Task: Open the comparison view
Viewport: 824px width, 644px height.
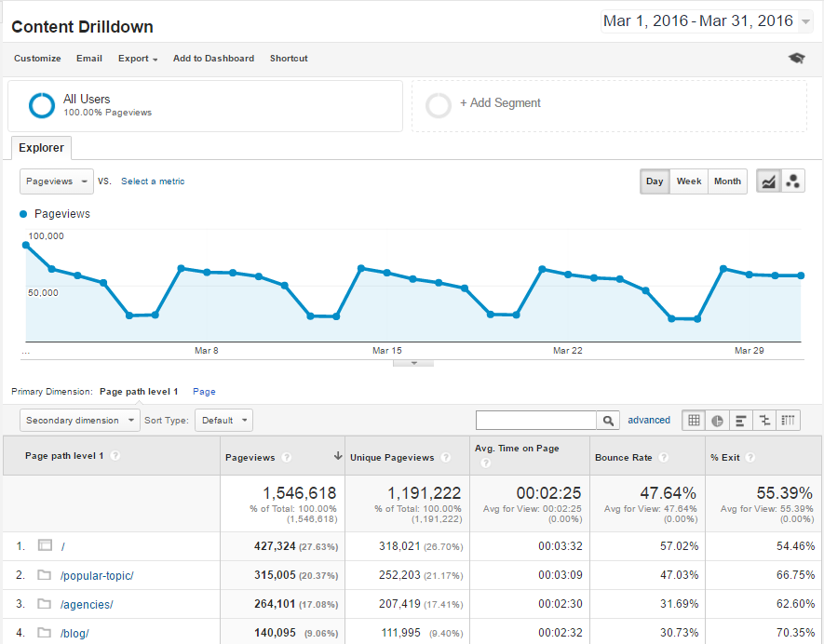Action: pyautogui.click(x=764, y=420)
